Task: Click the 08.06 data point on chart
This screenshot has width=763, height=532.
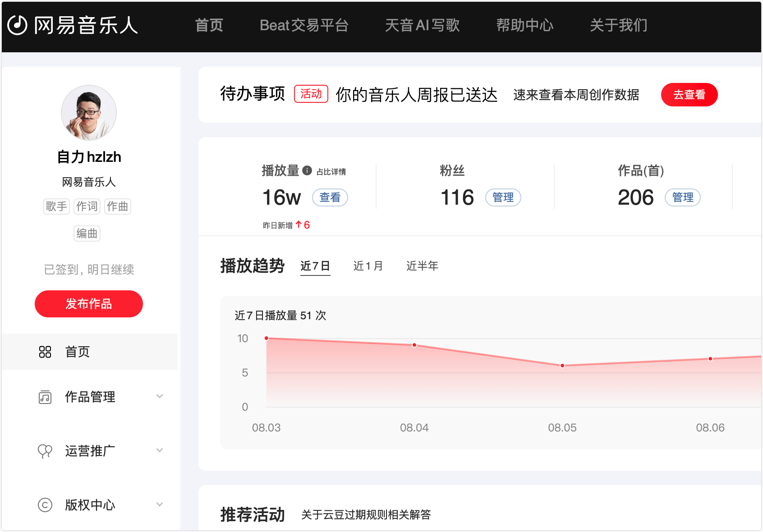Action: 710,359
